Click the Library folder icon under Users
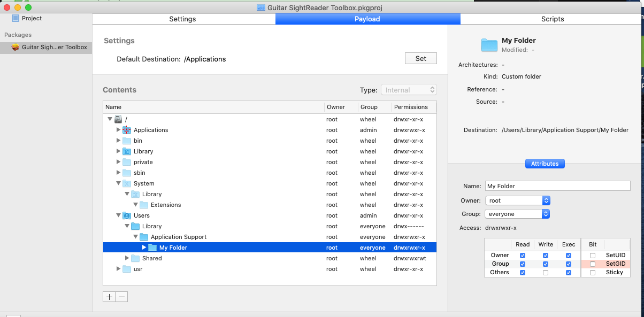Image resolution: width=644 pixels, height=317 pixels. [x=135, y=226]
